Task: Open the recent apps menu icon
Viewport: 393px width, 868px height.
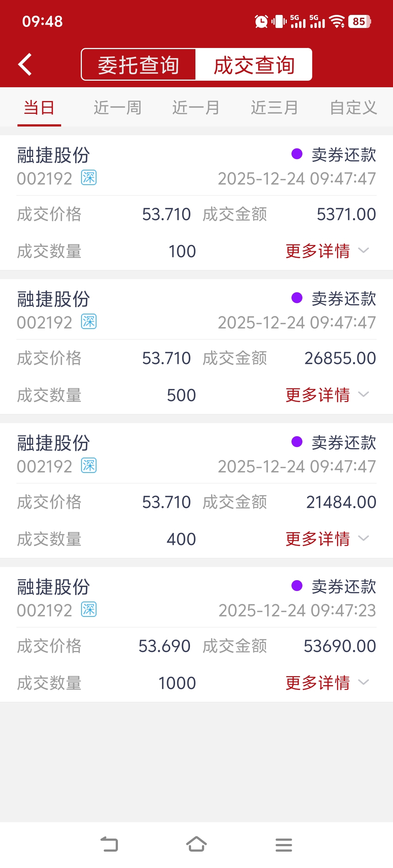Action: point(284,845)
